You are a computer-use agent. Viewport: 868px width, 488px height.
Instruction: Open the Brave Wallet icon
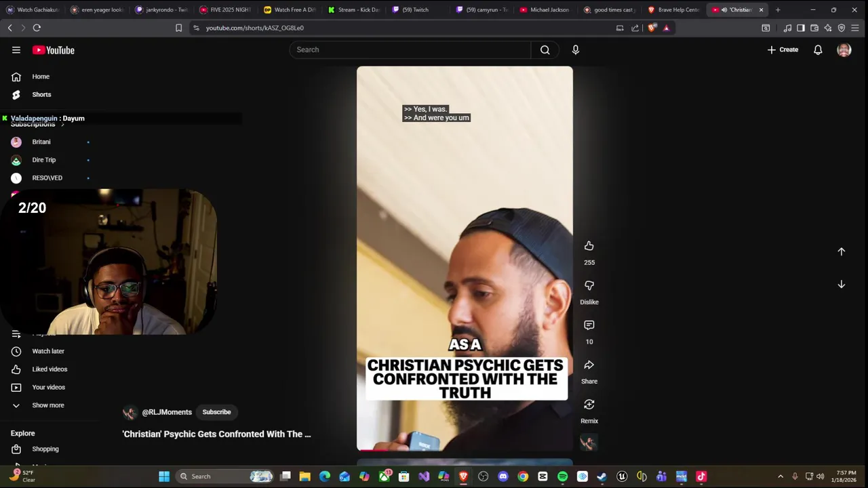click(x=814, y=28)
